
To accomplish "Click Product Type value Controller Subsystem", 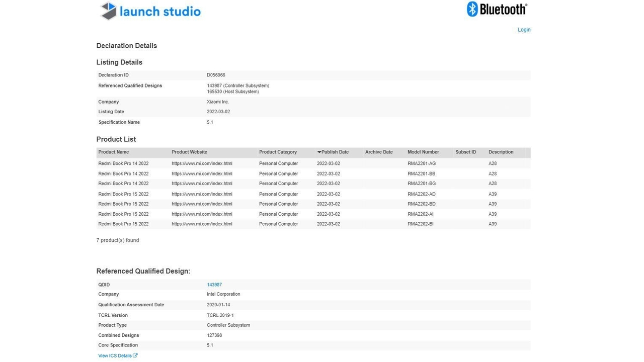I will coord(228,325).
